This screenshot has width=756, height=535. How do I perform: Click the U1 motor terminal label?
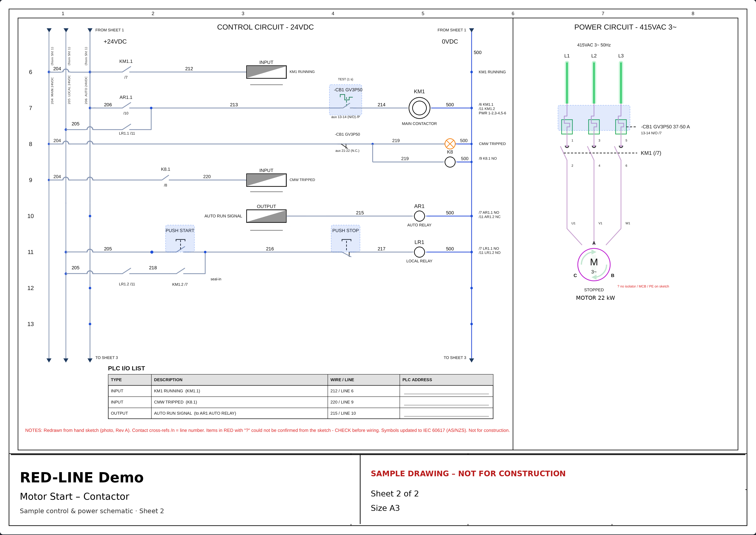tap(573, 223)
